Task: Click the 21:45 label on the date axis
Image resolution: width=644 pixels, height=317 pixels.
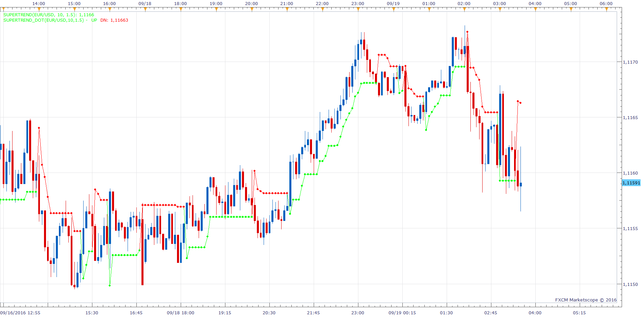Action: coord(313,313)
